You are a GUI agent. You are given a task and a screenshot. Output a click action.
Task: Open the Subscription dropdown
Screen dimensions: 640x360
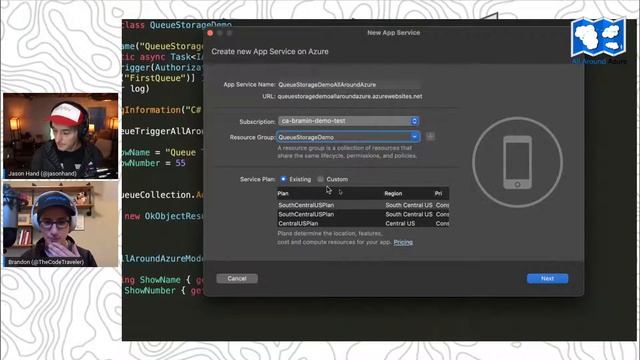(349, 121)
